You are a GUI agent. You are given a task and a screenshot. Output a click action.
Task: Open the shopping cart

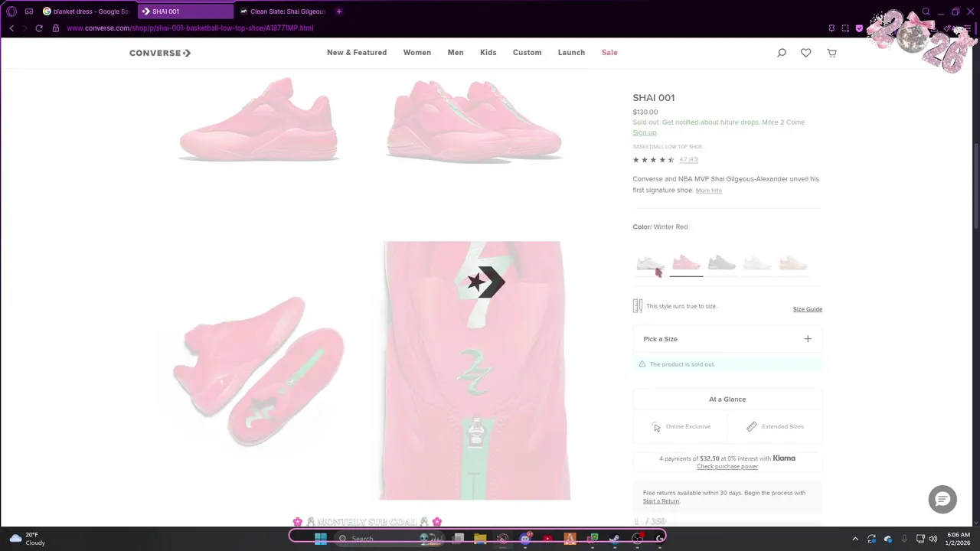click(x=831, y=53)
